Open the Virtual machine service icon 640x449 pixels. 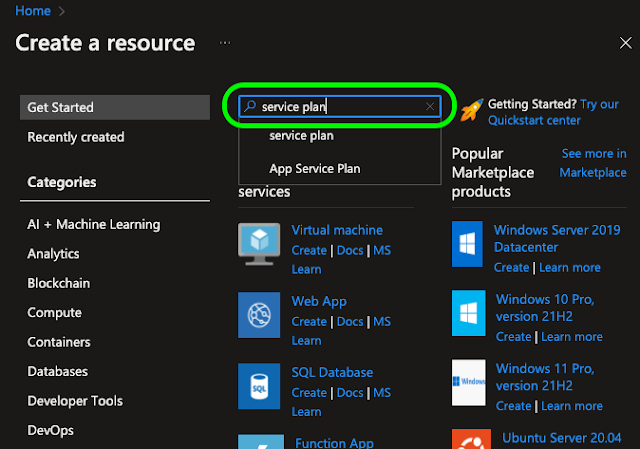259,244
